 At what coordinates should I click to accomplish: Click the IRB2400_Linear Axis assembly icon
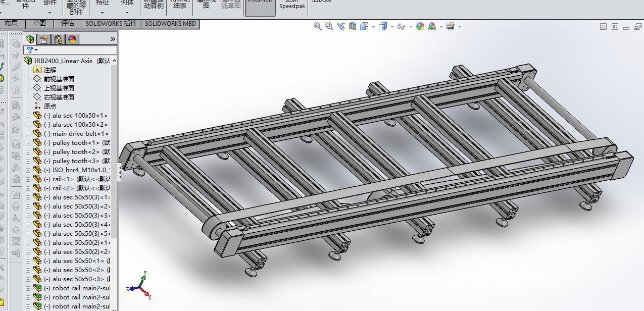point(28,61)
